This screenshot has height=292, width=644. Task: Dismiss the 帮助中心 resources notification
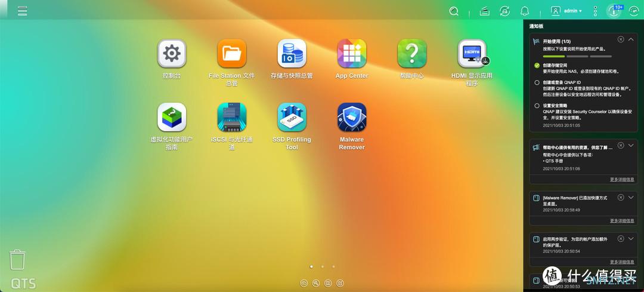coord(621,145)
